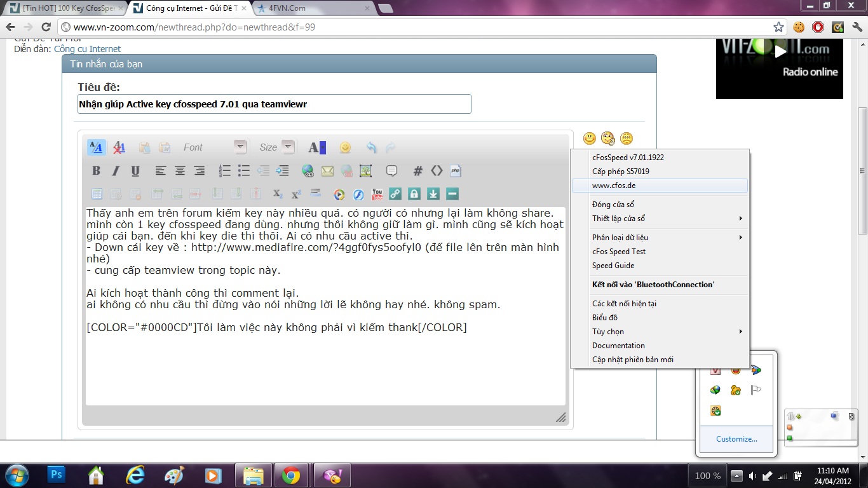Image resolution: width=868 pixels, height=488 pixels.
Task: Open Các kết nối hiện tại entry
Action: (x=660, y=304)
